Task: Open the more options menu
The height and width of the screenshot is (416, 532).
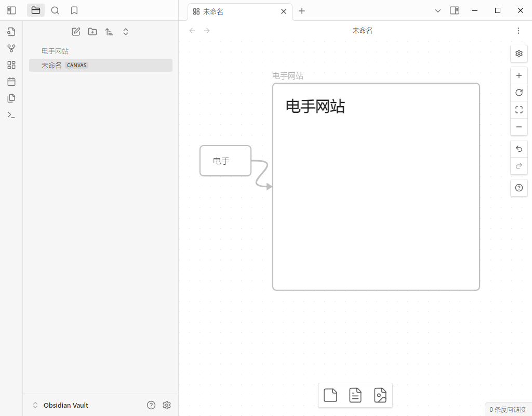Action: click(x=518, y=31)
